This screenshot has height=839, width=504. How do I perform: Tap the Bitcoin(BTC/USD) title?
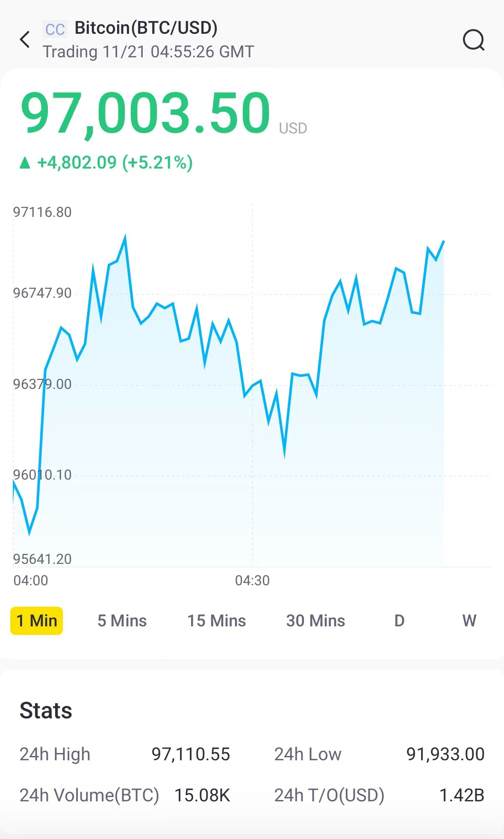(x=146, y=28)
